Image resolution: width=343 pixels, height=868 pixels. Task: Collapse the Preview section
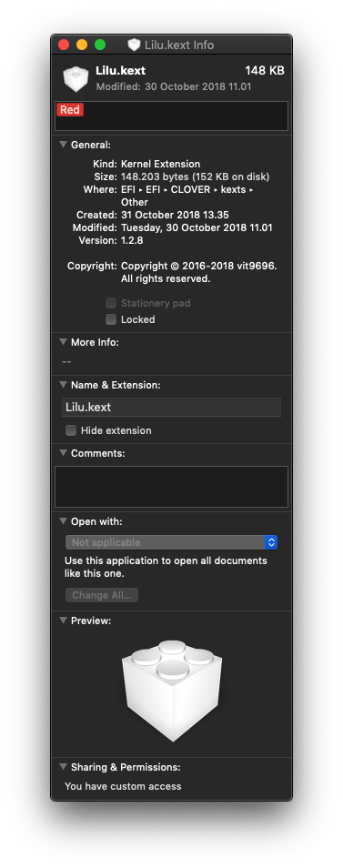pyautogui.click(x=63, y=621)
